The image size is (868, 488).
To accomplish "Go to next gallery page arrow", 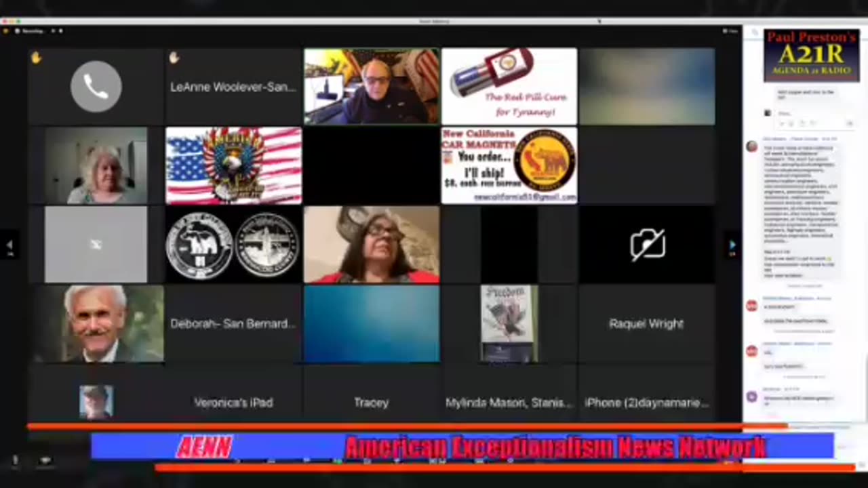I will (x=732, y=245).
